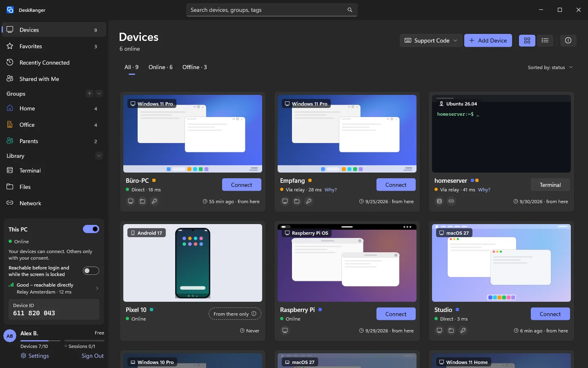The width and height of the screenshot is (588, 368).
Task: Collapse the Groups section
Action: pyautogui.click(x=99, y=94)
